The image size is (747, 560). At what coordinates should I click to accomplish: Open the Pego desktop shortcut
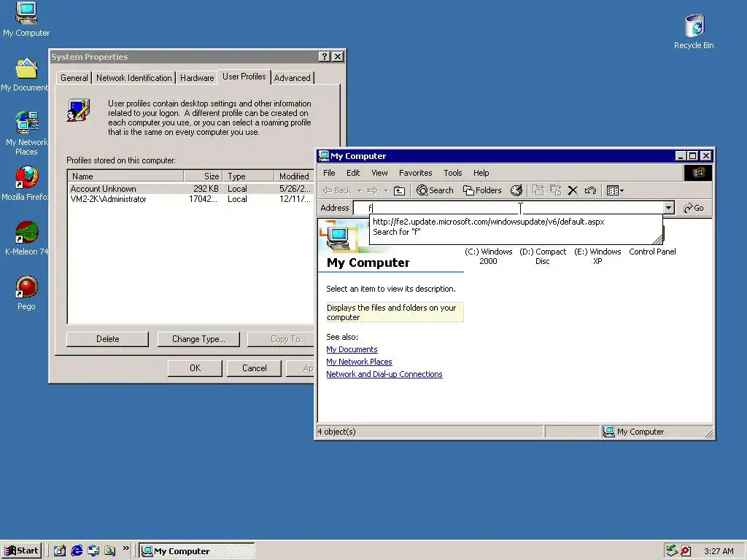pyautogui.click(x=26, y=293)
